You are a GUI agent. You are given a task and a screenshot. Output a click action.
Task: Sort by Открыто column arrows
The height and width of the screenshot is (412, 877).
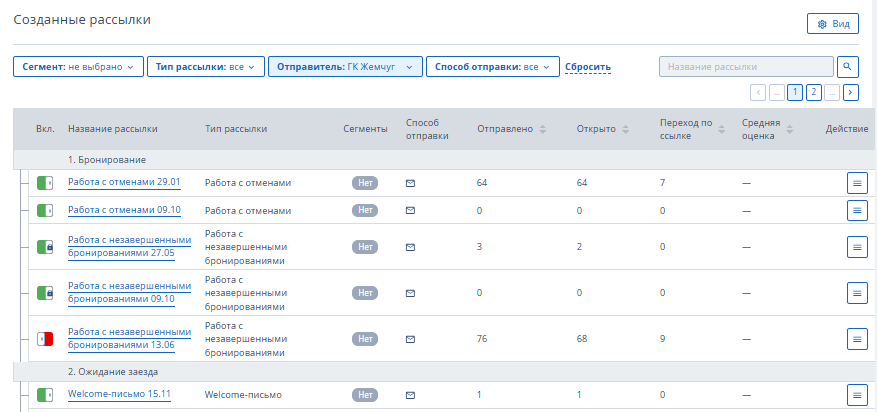[625, 129]
